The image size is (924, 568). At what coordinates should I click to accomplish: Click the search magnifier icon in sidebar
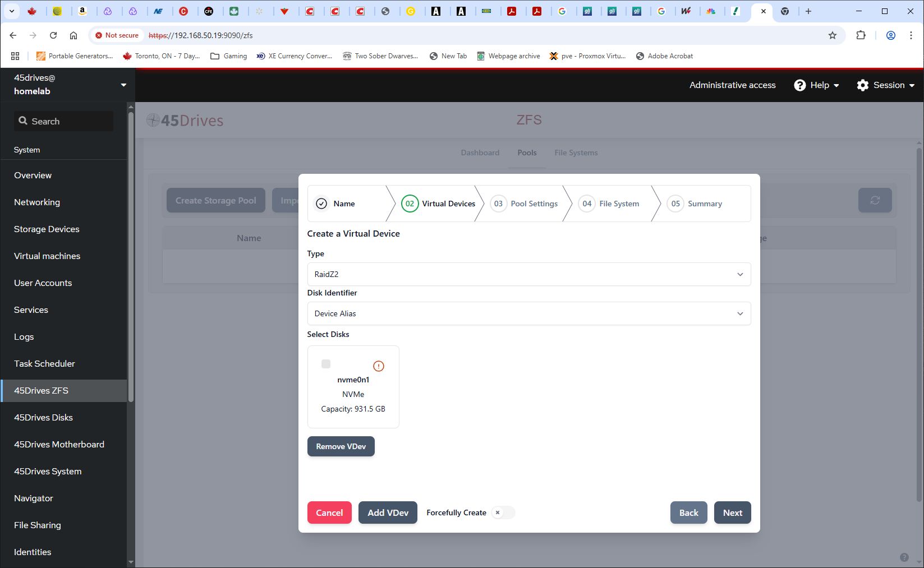coord(23,121)
